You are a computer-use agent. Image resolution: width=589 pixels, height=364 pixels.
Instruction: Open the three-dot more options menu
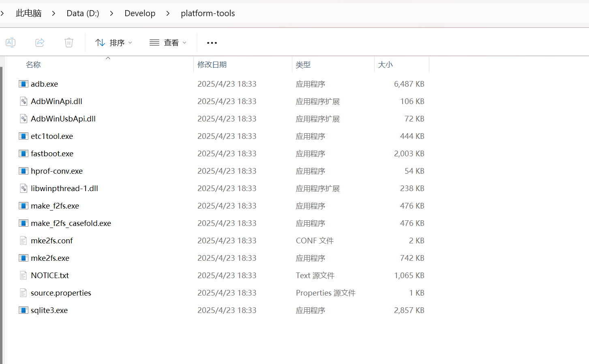coord(212,43)
